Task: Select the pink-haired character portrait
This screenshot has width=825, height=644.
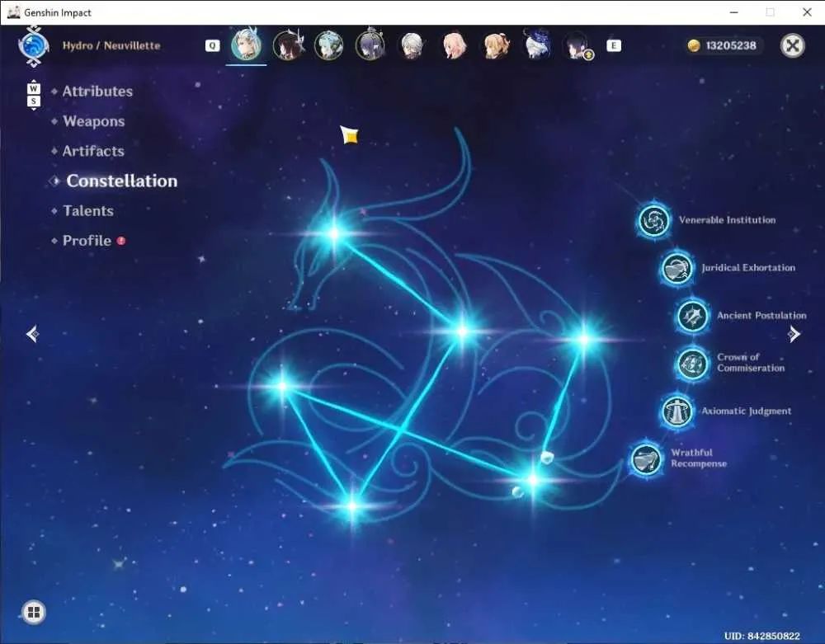Action: pyautogui.click(x=454, y=45)
